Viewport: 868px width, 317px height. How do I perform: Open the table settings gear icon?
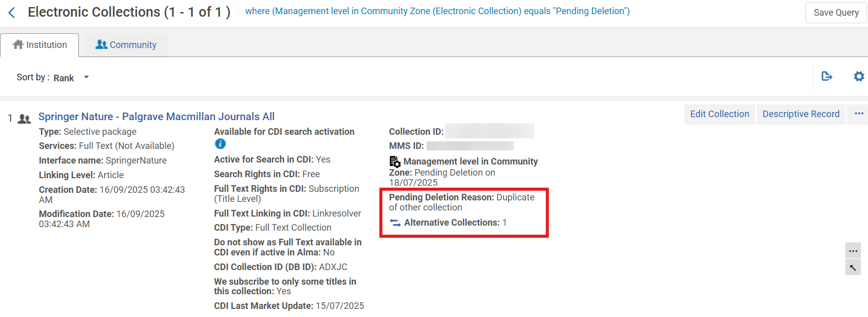(859, 76)
